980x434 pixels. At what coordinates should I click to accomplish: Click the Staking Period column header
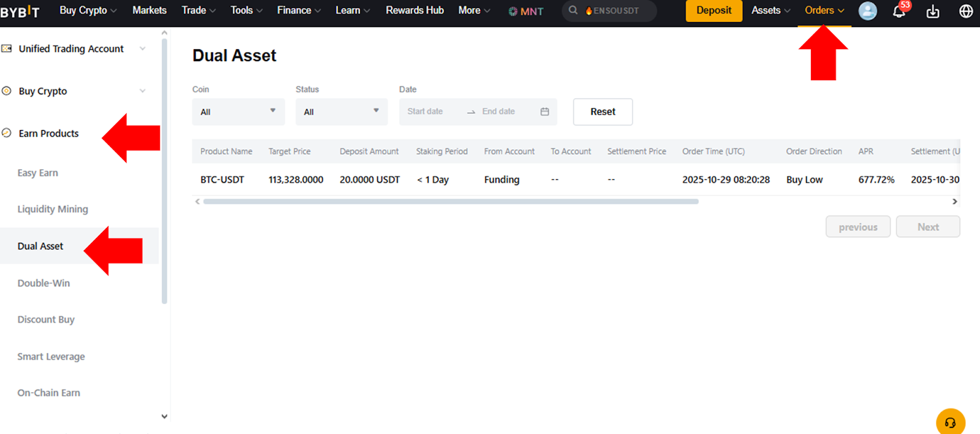tap(442, 151)
